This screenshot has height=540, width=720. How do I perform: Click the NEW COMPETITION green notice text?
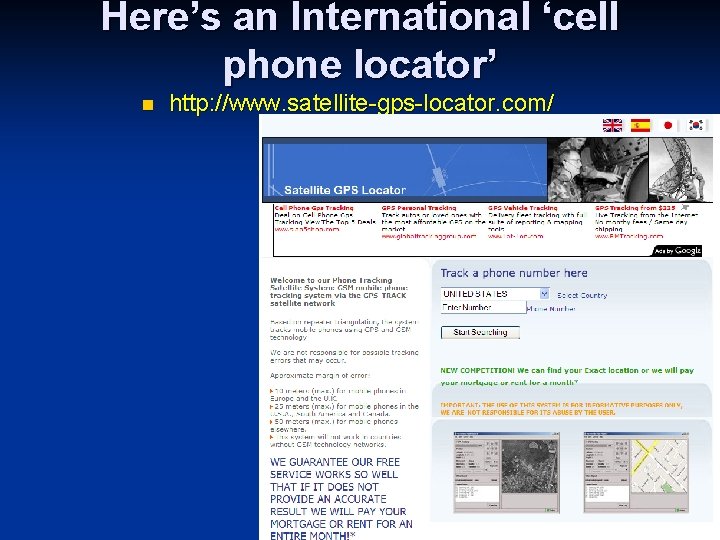pos(567,376)
